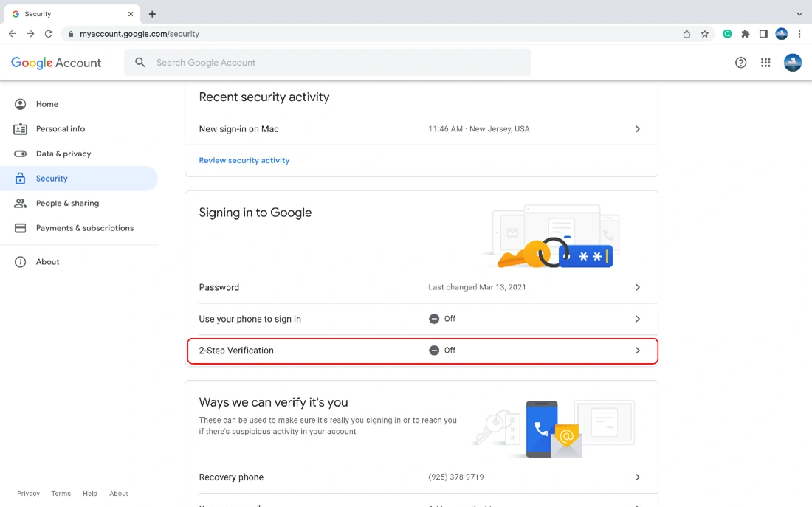Open the New sign-in on Mac activity
The image size is (812, 507).
[x=422, y=129]
